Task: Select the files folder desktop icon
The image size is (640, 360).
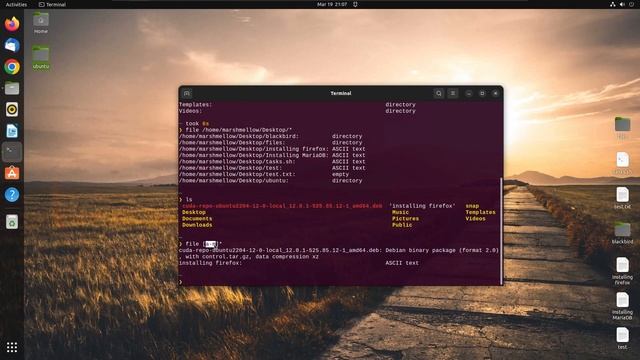Action: pos(622,128)
